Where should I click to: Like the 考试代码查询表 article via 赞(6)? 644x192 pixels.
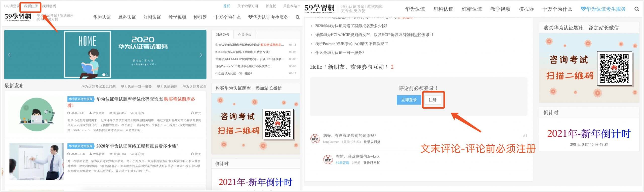click(x=196, y=113)
